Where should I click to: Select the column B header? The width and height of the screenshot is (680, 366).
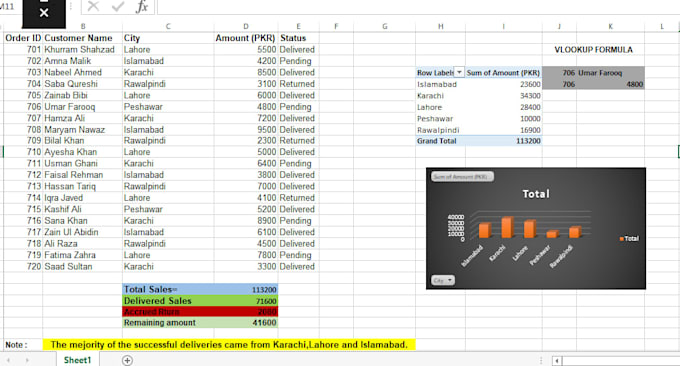83,26
